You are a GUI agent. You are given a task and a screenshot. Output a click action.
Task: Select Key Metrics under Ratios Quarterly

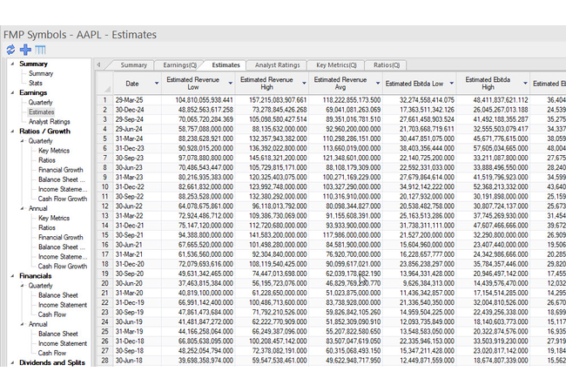[x=54, y=151]
